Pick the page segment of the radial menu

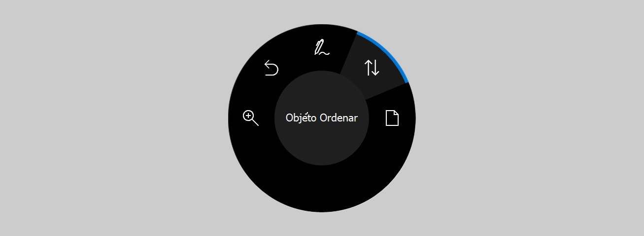(x=392, y=118)
